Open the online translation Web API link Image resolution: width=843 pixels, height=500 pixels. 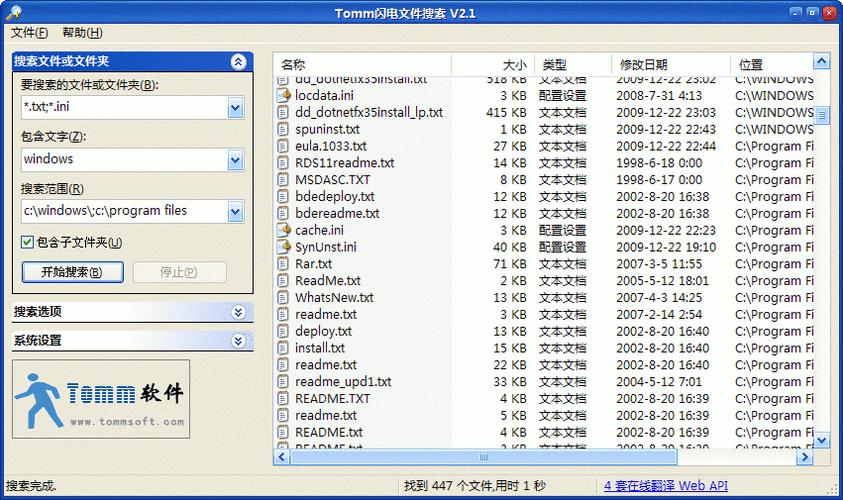click(x=666, y=486)
